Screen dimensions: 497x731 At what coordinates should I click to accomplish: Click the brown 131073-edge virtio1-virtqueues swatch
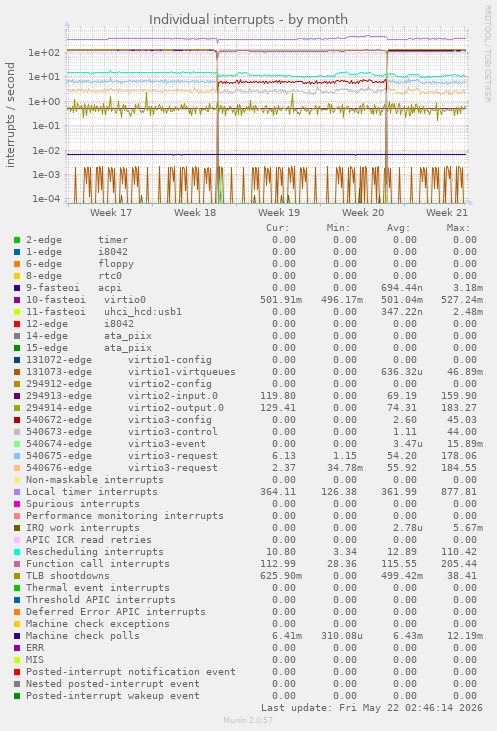[17, 372]
